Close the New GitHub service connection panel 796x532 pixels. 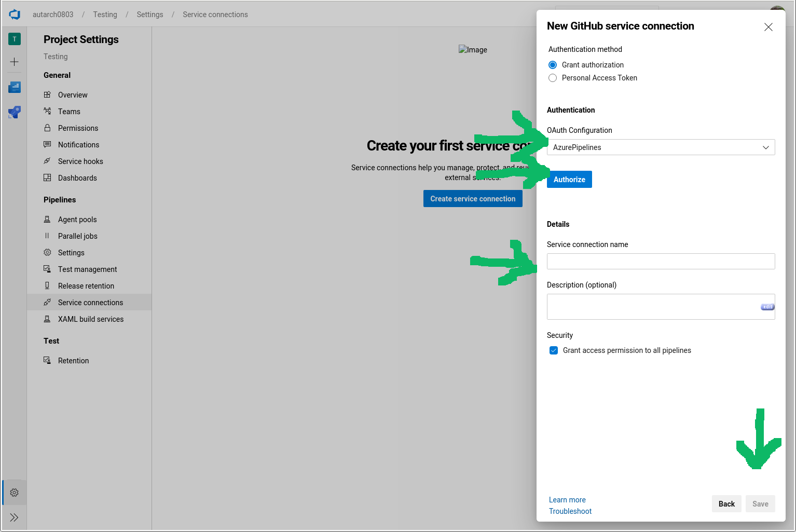pyautogui.click(x=768, y=27)
